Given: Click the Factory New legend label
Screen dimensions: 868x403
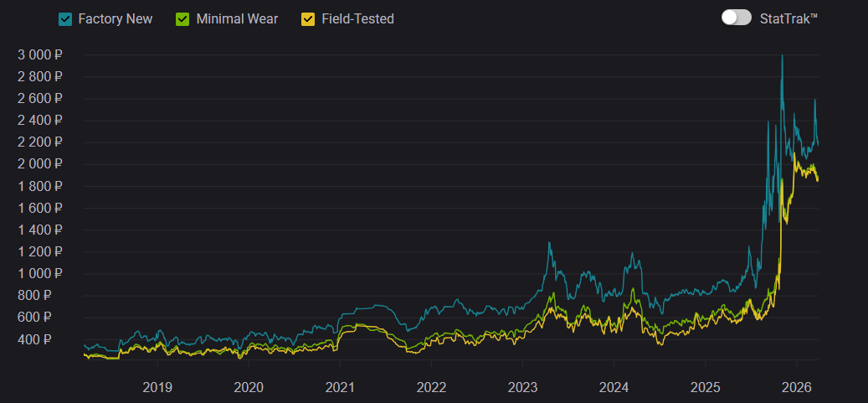Looking at the screenshot, I should tap(115, 18).
